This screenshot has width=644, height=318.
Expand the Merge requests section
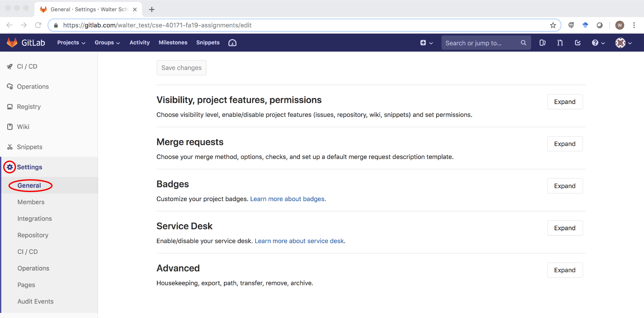click(x=565, y=144)
